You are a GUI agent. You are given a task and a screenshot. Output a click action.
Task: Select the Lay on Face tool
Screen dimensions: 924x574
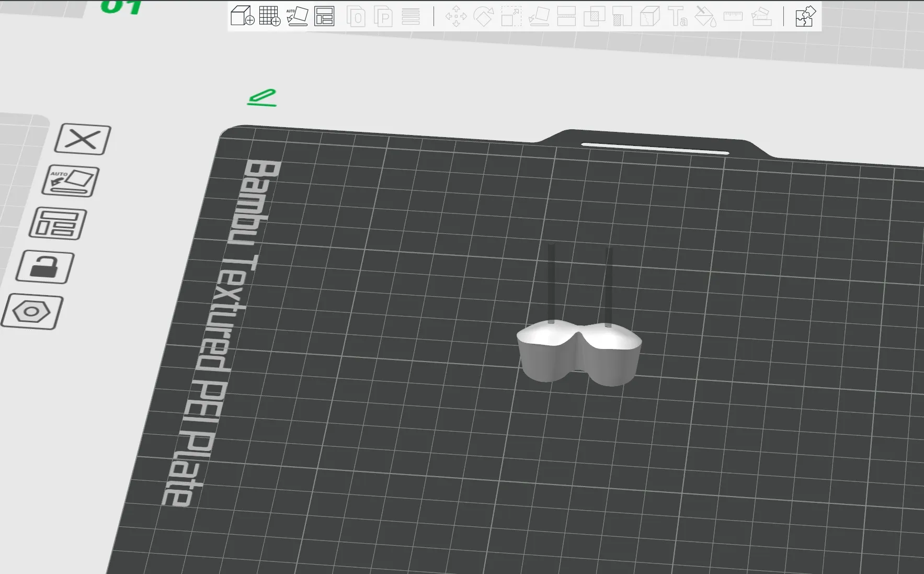click(x=539, y=16)
